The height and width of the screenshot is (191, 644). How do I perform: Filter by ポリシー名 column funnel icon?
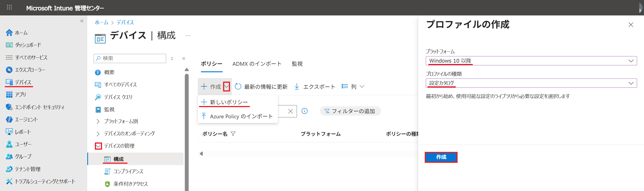pyautogui.click(x=233, y=134)
